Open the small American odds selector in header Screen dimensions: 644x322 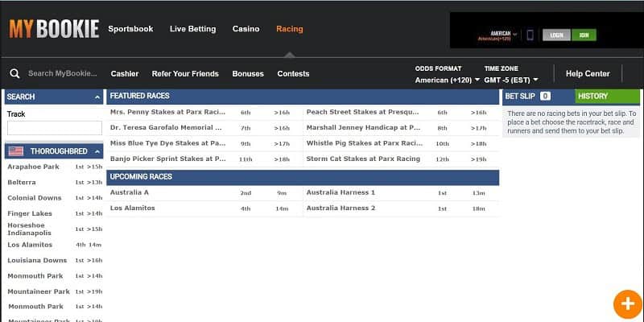[497, 35]
